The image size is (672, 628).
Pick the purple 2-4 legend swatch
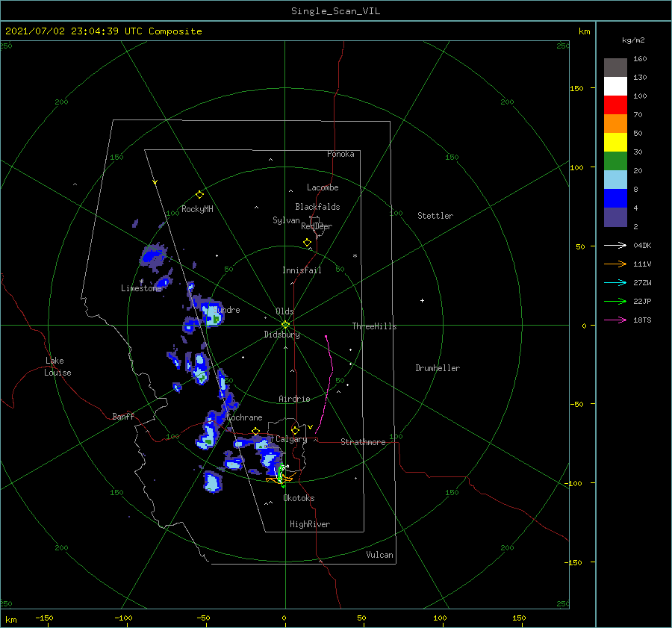click(615, 217)
